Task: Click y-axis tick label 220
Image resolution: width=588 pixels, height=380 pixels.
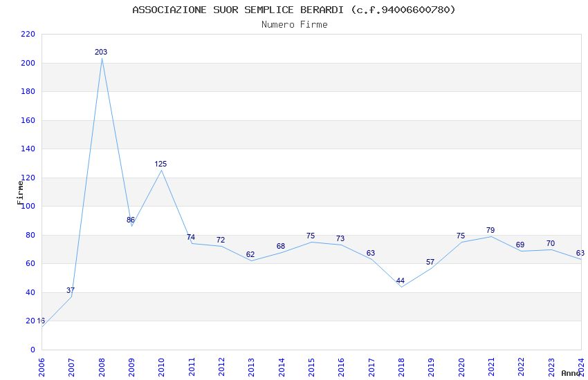Action: pos(28,34)
